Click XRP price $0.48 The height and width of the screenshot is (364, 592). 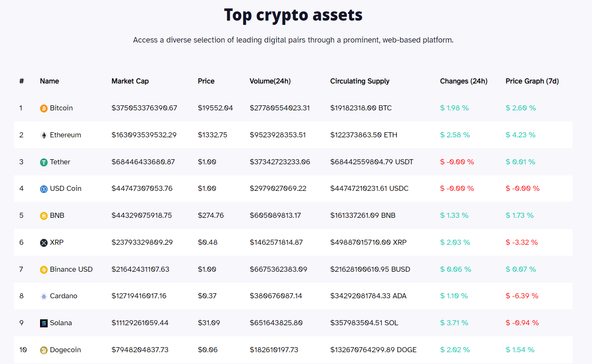pos(208,242)
